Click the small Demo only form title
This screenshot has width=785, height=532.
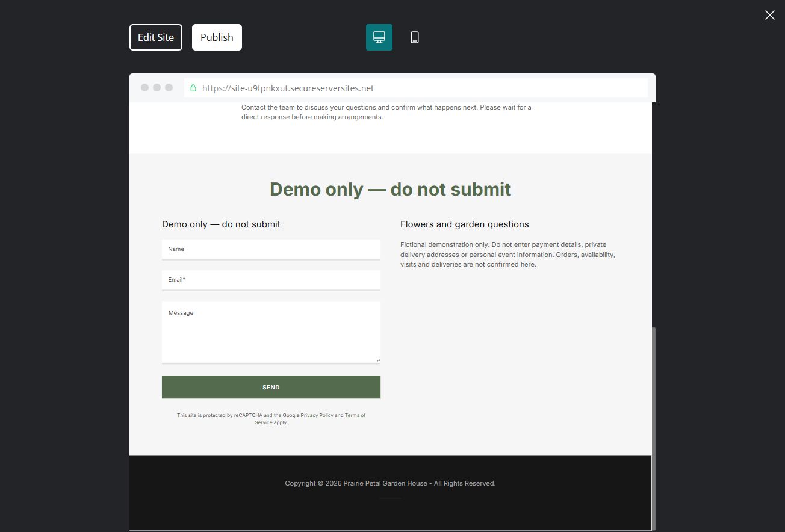point(221,224)
